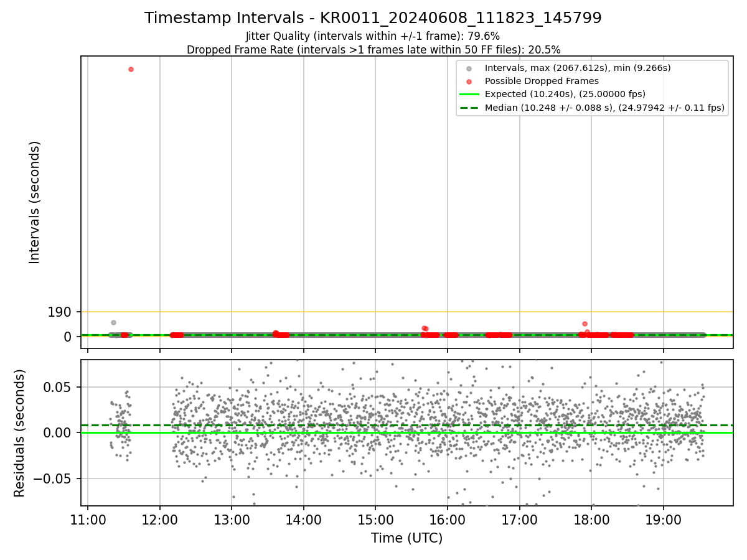747x560 pixels.
Task: Click the 'Time (UTC)' x-axis label
Action: tap(406, 538)
